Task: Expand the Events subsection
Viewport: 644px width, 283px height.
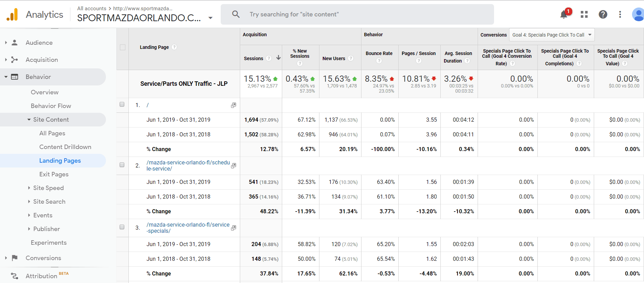Action: point(29,215)
